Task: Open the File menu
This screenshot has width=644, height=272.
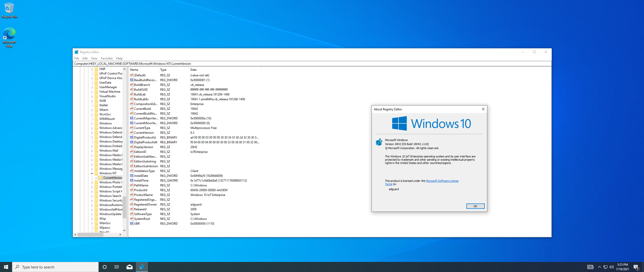Action: click(x=77, y=58)
